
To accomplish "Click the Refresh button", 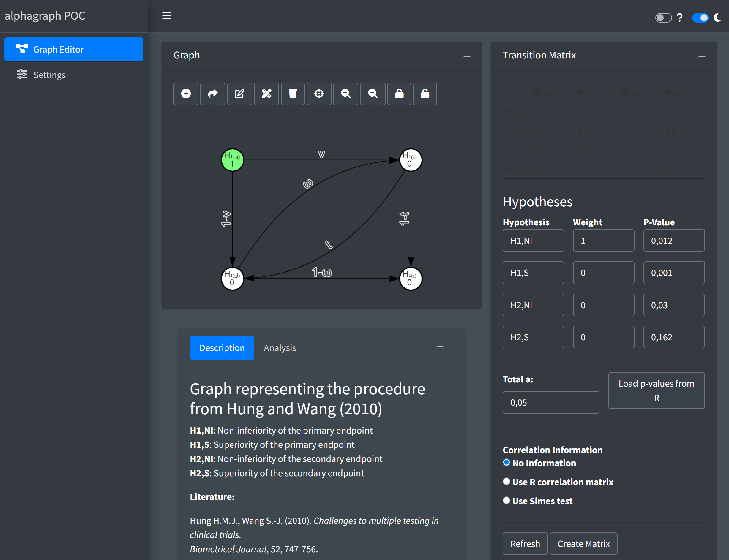I will pyautogui.click(x=525, y=544).
